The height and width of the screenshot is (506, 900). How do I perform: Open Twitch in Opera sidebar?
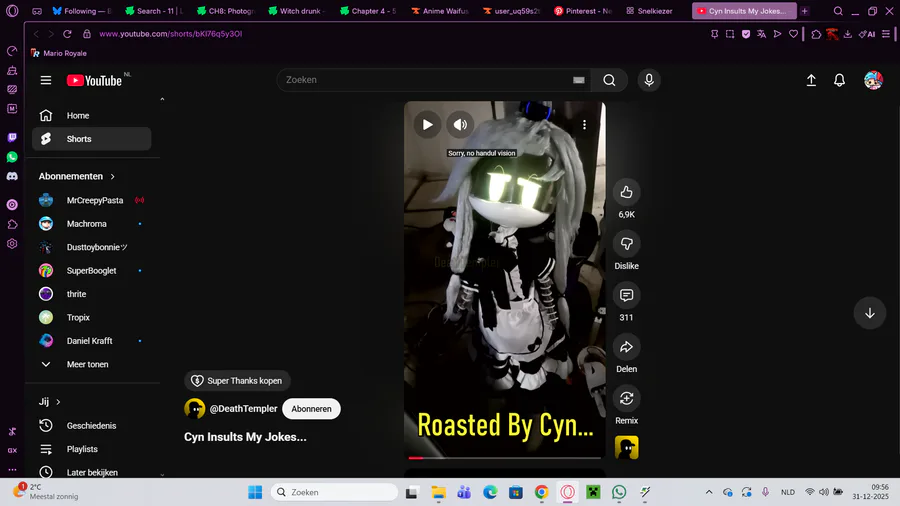coord(12,138)
